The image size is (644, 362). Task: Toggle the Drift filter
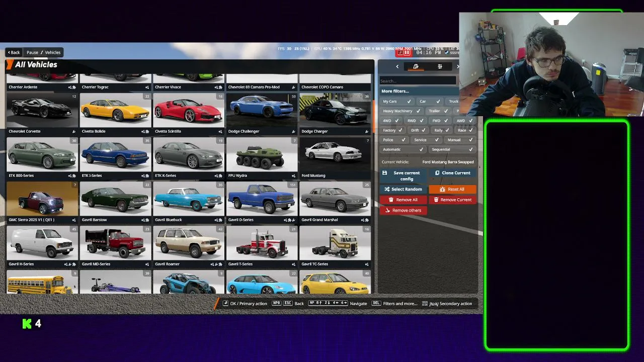click(x=419, y=130)
